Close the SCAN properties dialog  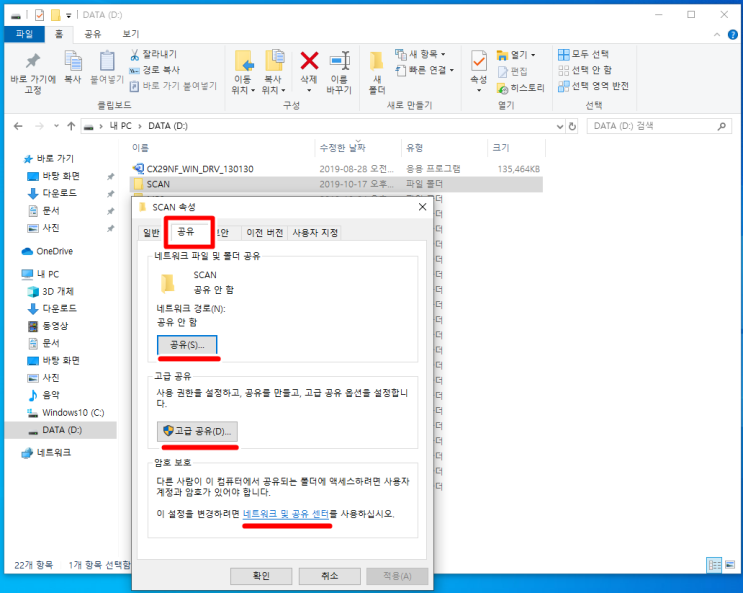[422, 207]
